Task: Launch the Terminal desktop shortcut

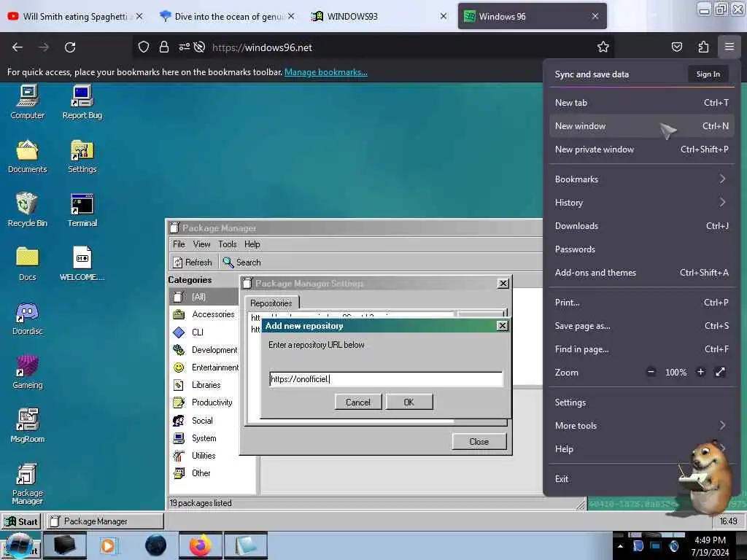Action: pos(82,210)
